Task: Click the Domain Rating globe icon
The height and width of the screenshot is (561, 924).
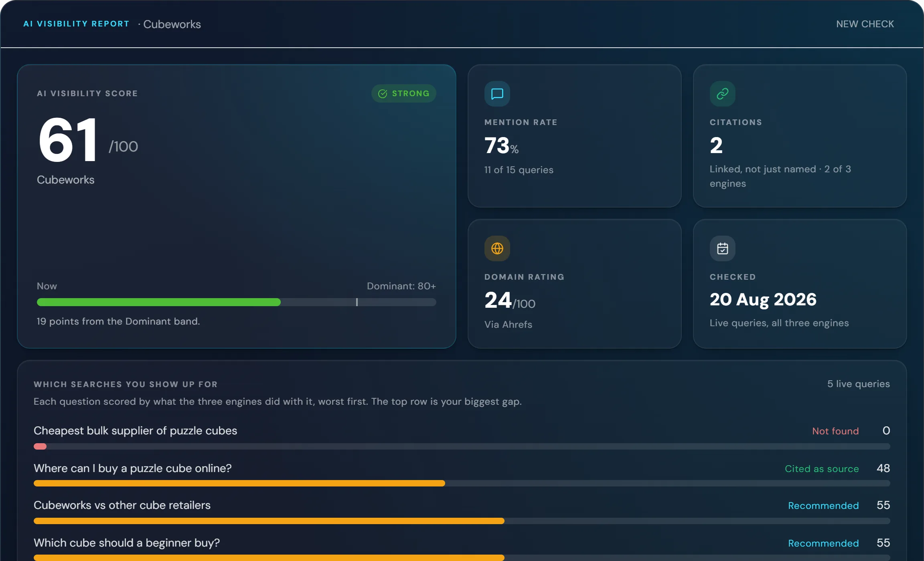Action: (x=497, y=248)
